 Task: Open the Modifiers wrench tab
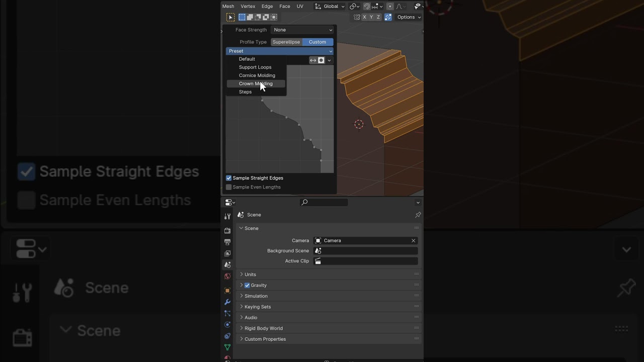227,302
